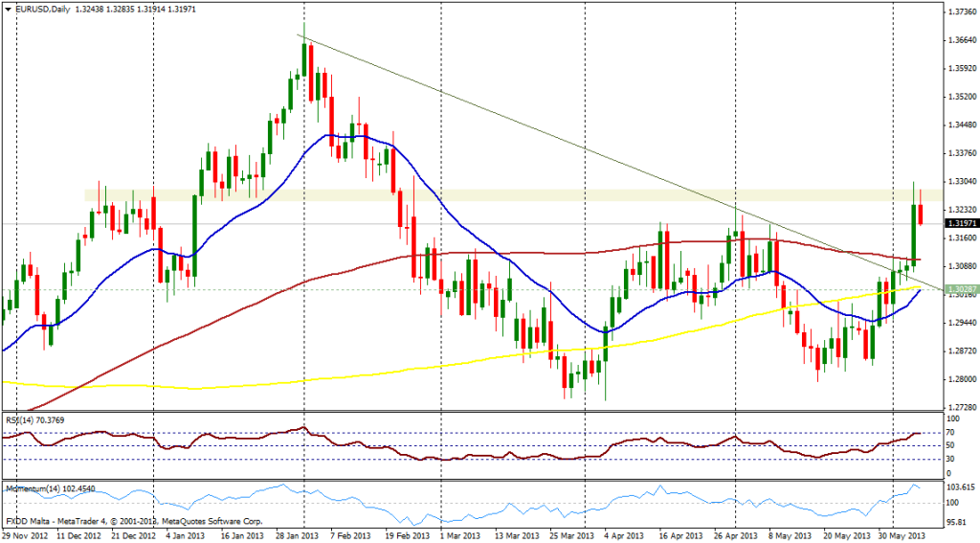The width and height of the screenshot is (980, 543).
Task: Select the beige horizontal resistance zone rectangle
Action: coord(479,195)
